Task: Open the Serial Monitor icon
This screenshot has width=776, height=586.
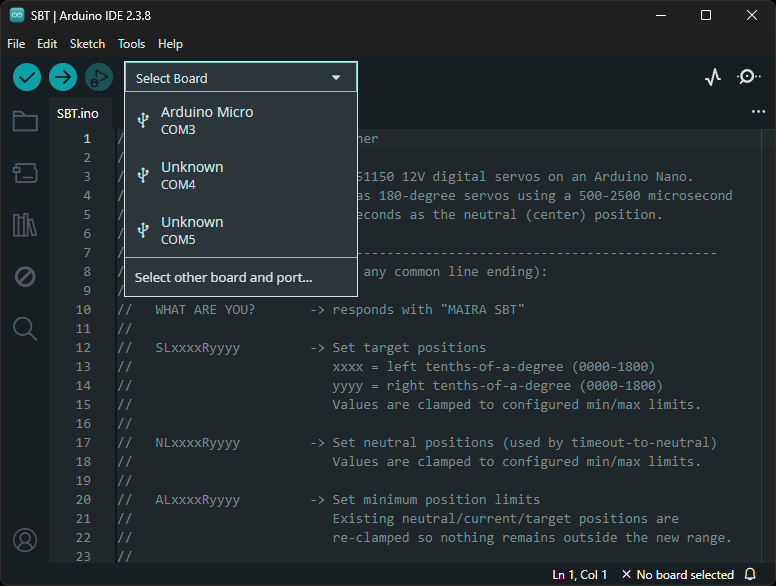Action: pyautogui.click(x=749, y=77)
